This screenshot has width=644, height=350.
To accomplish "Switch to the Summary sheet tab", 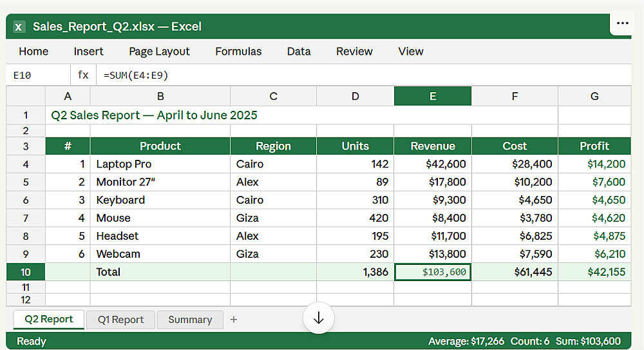I will point(190,320).
